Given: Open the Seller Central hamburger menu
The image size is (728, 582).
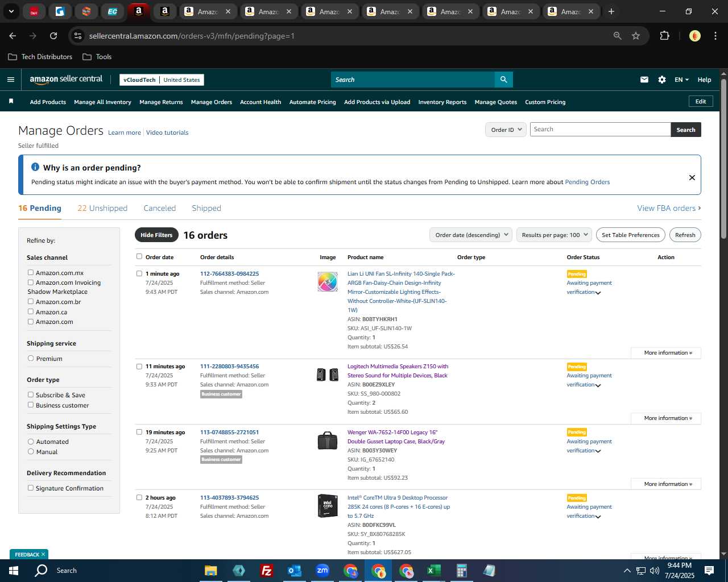Looking at the screenshot, I should click(x=10, y=80).
